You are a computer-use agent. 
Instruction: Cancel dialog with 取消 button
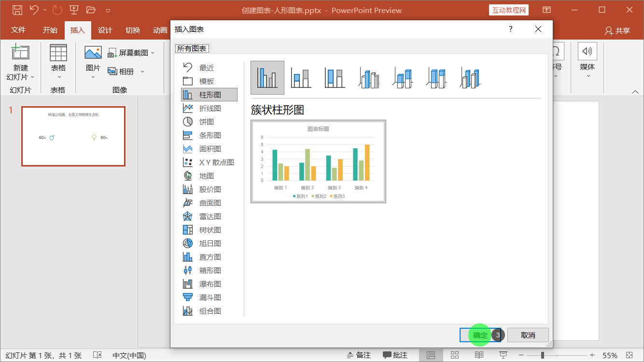point(528,335)
